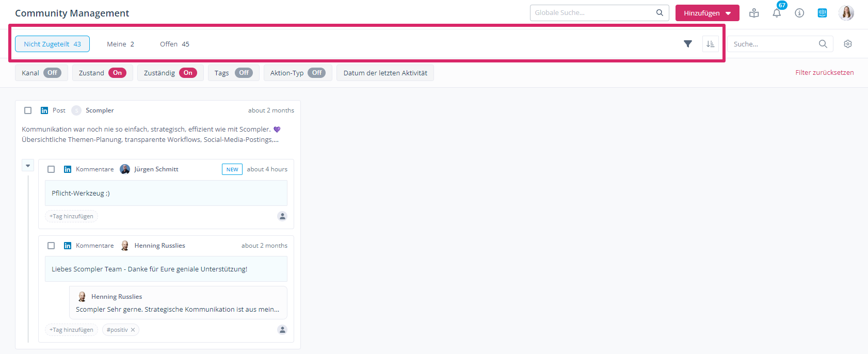Viewport: 868px width, 354px height.
Task: Toggle the Zustand filter
Action: (117, 73)
